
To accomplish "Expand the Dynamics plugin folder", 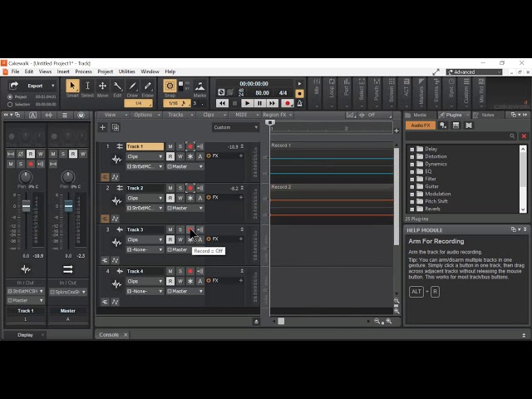I will (412, 165).
